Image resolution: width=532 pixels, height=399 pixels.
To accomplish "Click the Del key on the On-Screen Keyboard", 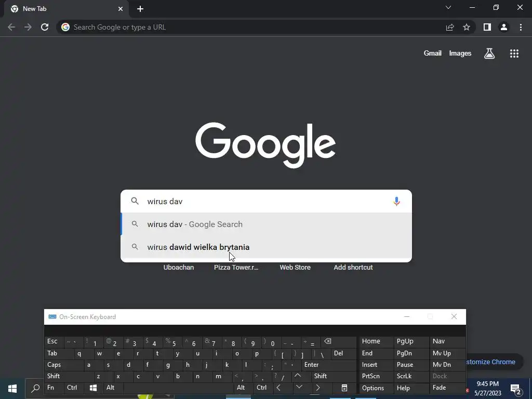I will 343,353.
